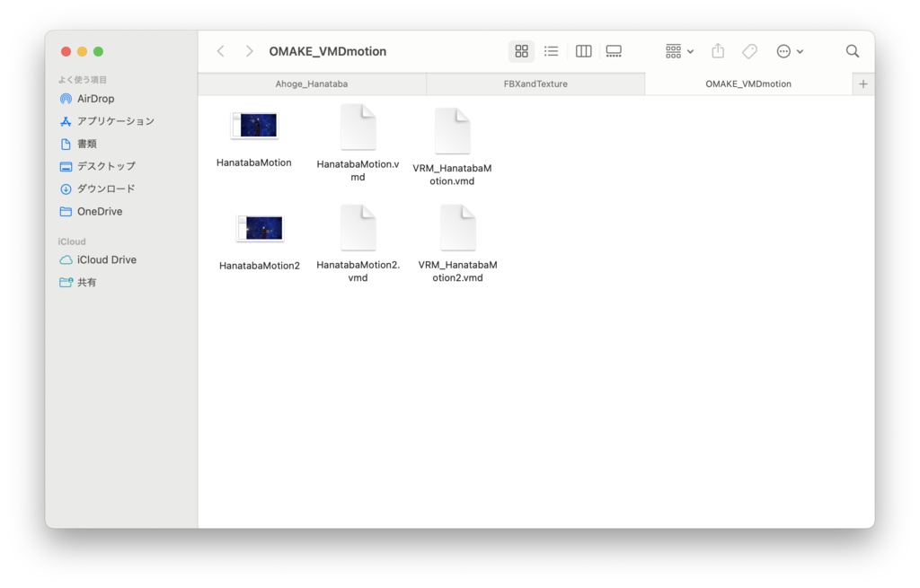Zoom the window with green button
Viewport: 920px width, 588px height.
pyautogui.click(x=99, y=51)
